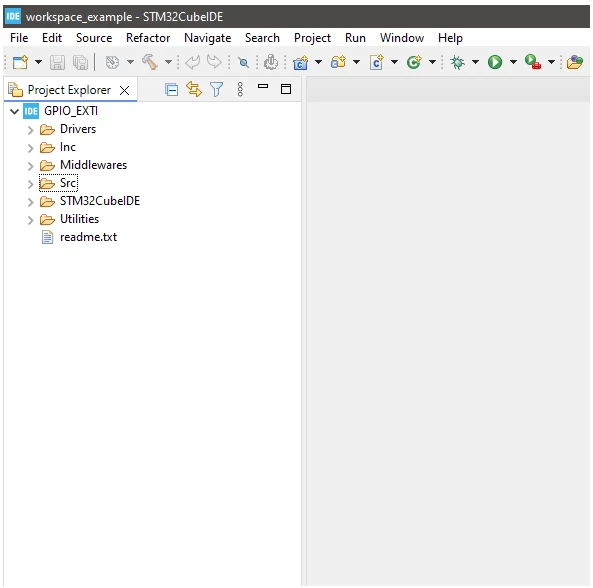Expand the Src folder
The height and width of the screenshot is (588, 593).
click(x=31, y=184)
